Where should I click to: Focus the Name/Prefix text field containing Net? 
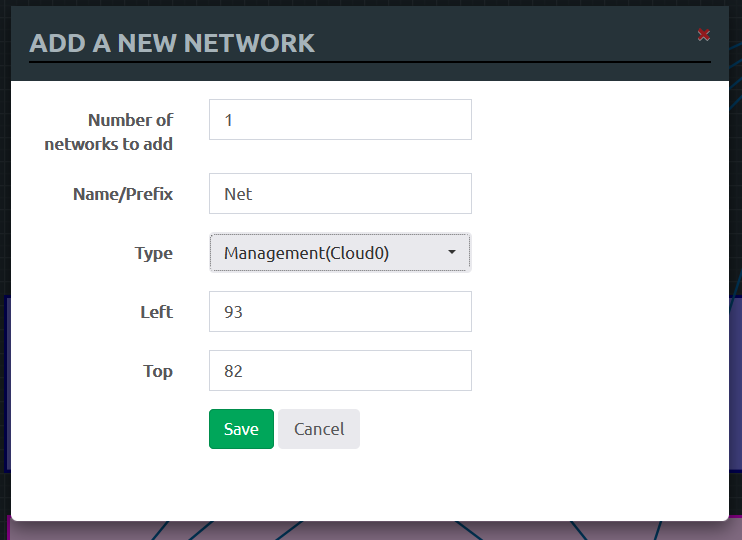(340, 194)
